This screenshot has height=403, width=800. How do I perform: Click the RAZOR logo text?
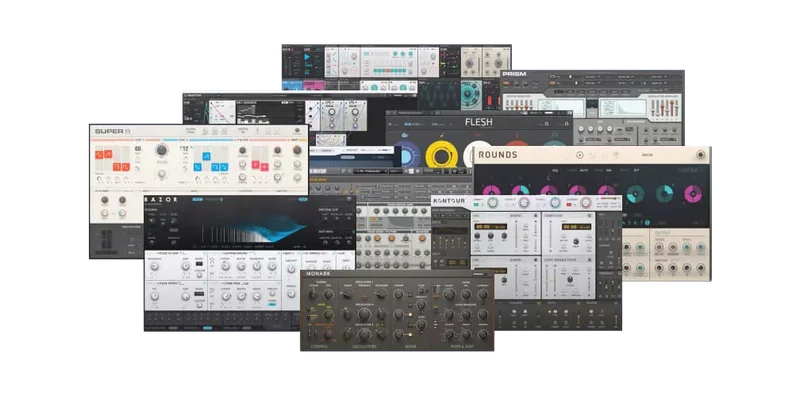click(161, 199)
